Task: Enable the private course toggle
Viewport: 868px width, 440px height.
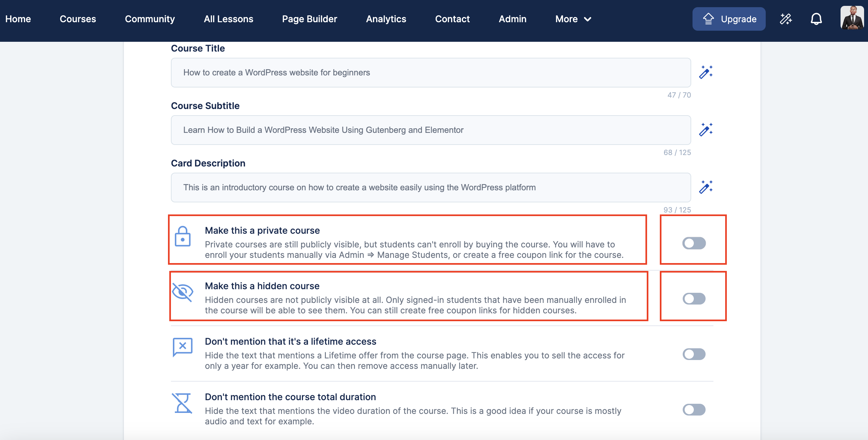Action: click(x=694, y=243)
